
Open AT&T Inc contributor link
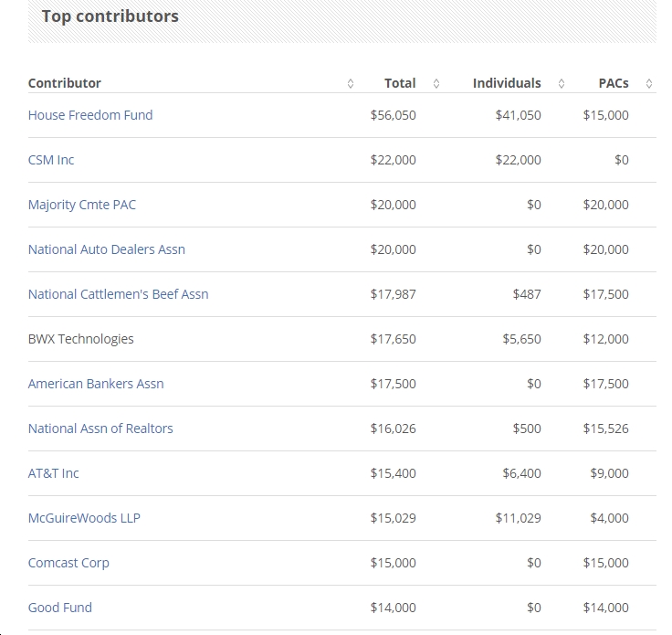(54, 473)
